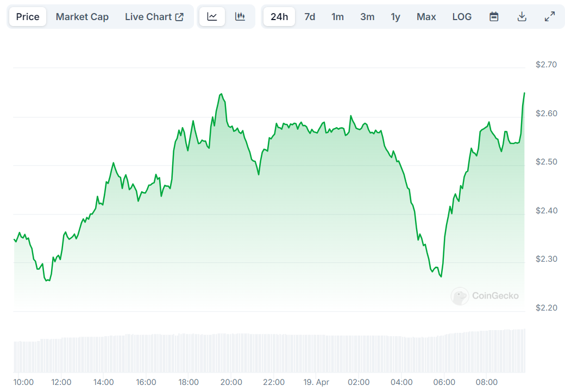The height and width of the screenshot is (392, 565).
Task: Select the Price tab
Action: click(28, 17)
